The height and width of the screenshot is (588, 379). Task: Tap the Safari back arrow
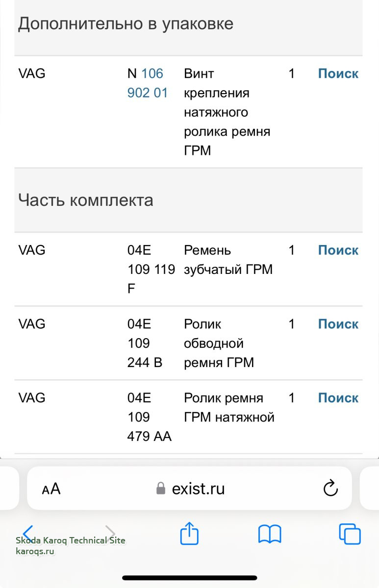28,533
